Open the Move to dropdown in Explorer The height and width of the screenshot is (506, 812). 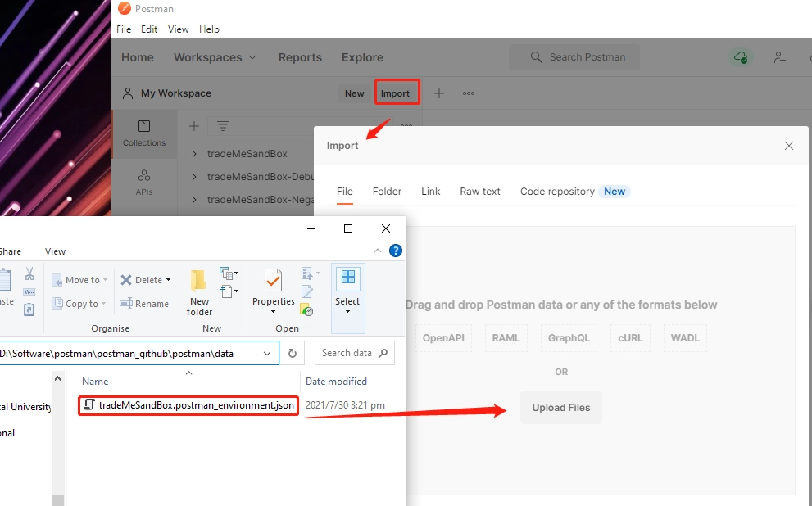click(x=79, y=280)
